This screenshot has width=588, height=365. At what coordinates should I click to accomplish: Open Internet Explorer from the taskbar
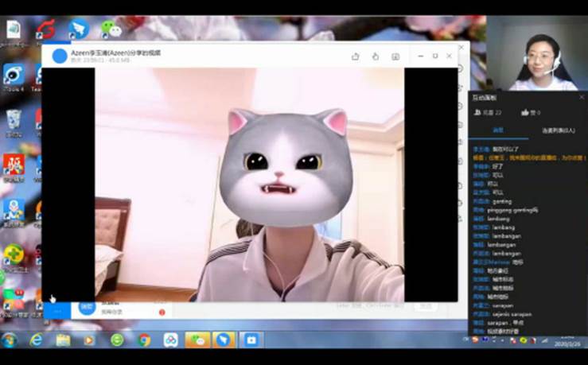point(36,340)
